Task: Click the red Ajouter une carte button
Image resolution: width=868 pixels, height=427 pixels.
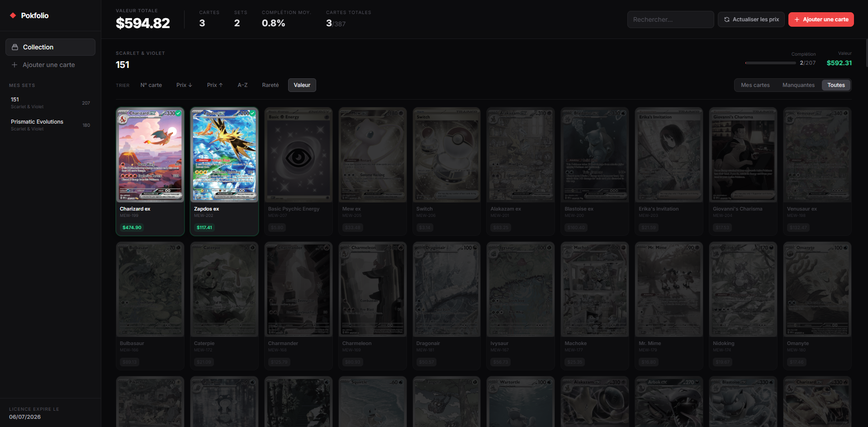Action: coord(821,19)
